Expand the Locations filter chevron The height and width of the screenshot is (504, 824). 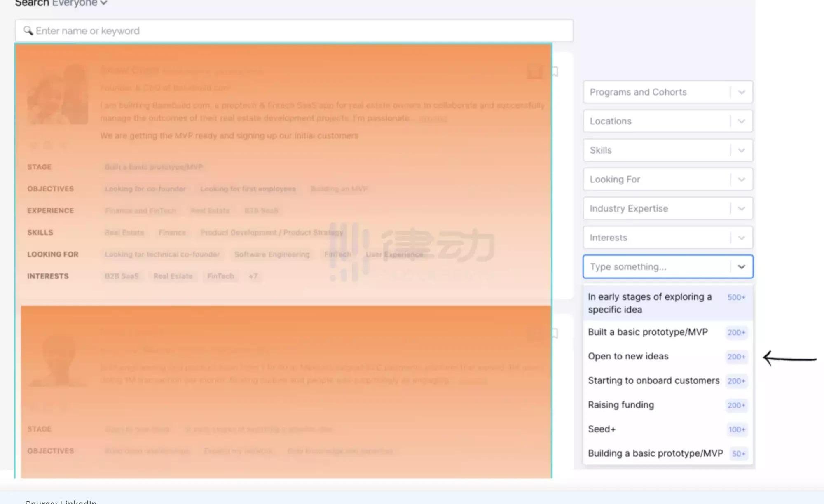pos(741,121)
